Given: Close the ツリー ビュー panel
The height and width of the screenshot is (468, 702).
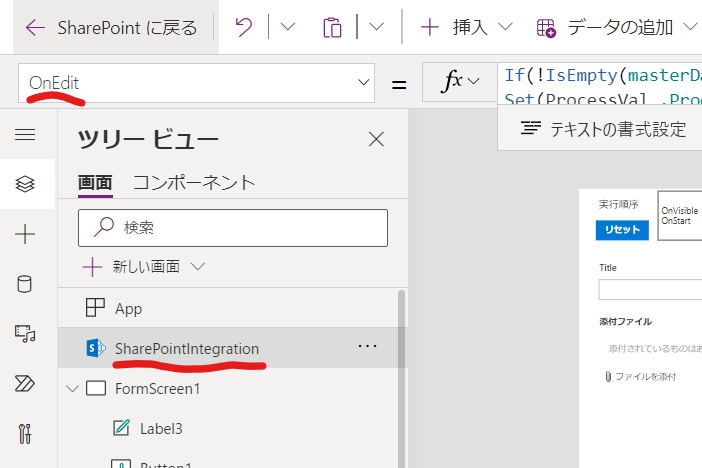Looking at the screenshot, I should tap(376, 139).
